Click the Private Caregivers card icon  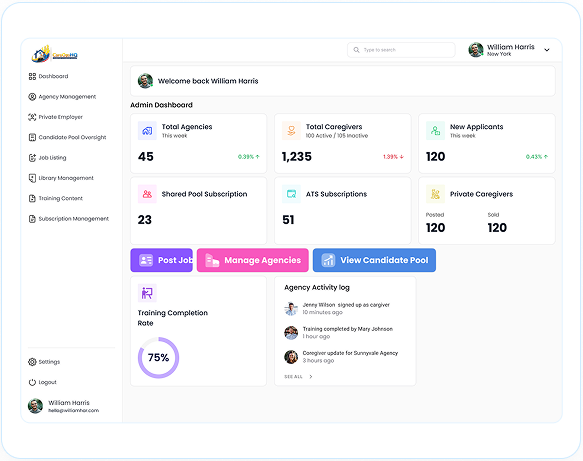435,194
